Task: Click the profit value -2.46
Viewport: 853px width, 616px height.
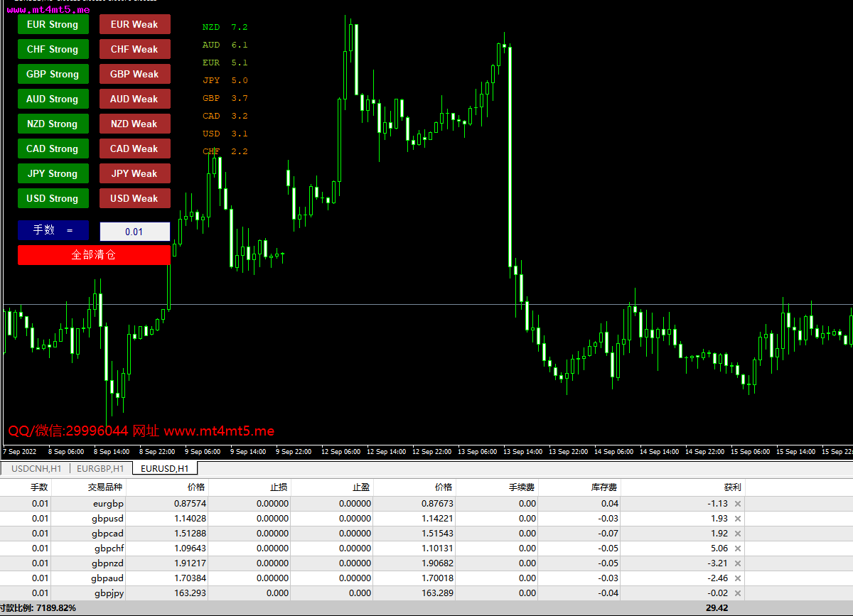Action: click(x=718, y=578)
